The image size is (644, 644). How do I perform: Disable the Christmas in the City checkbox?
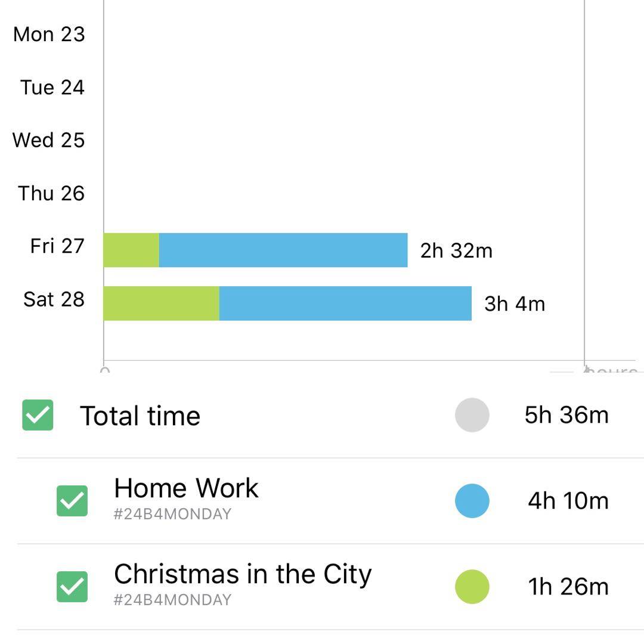[72, 587]
